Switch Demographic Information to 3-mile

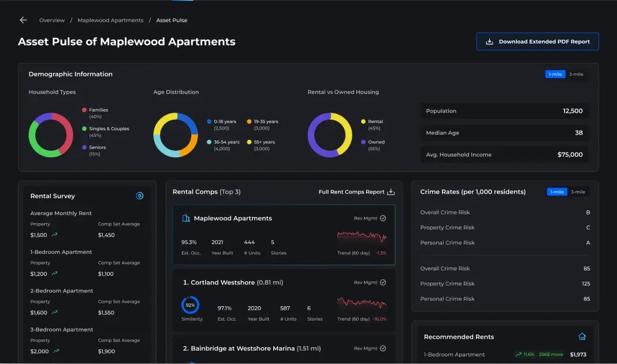pyautogui.click(x=576, y=75)
